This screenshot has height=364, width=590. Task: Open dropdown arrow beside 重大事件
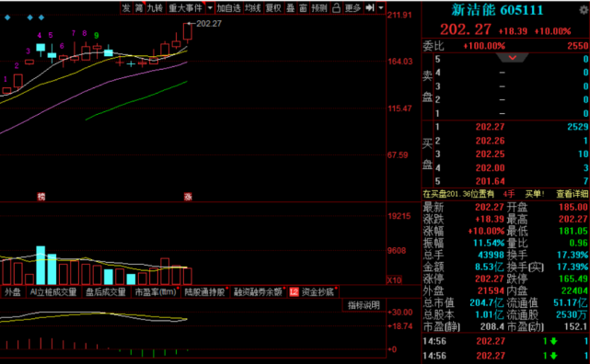coord(210,8)
